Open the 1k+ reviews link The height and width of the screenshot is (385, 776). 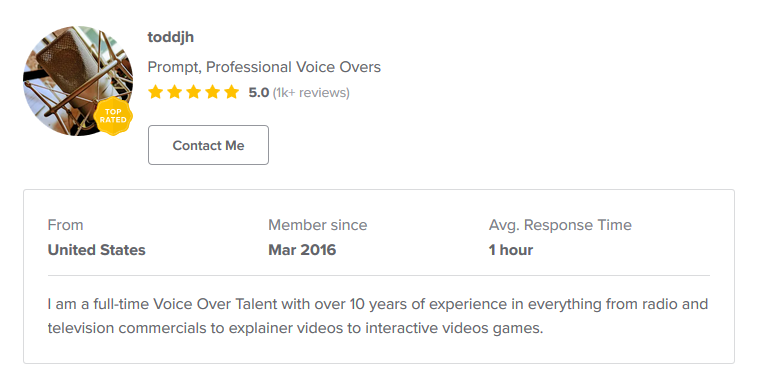tap(311, 93)
